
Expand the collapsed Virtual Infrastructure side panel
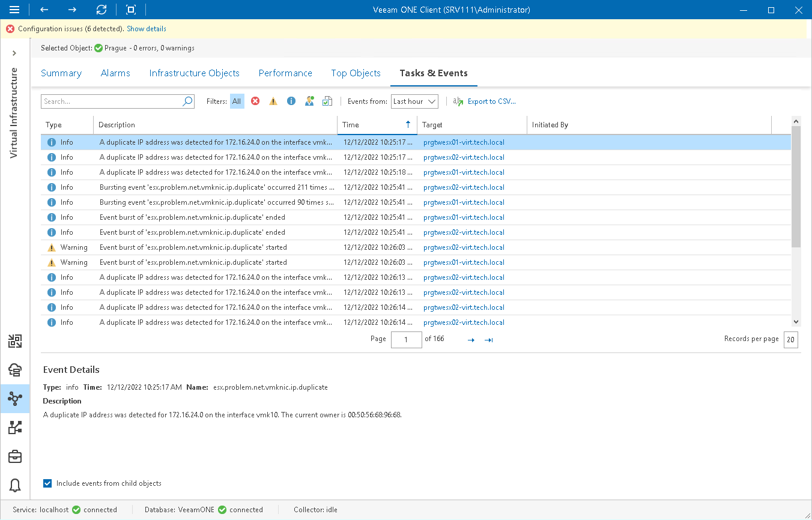15,52
